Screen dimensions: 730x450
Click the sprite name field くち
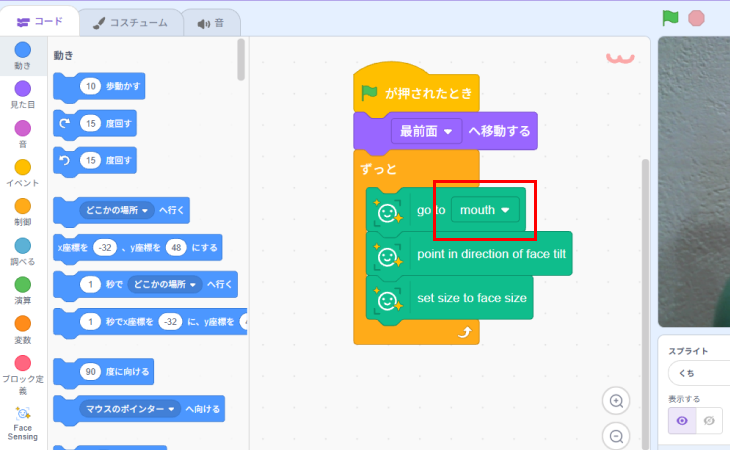click(x=698, y=372)
